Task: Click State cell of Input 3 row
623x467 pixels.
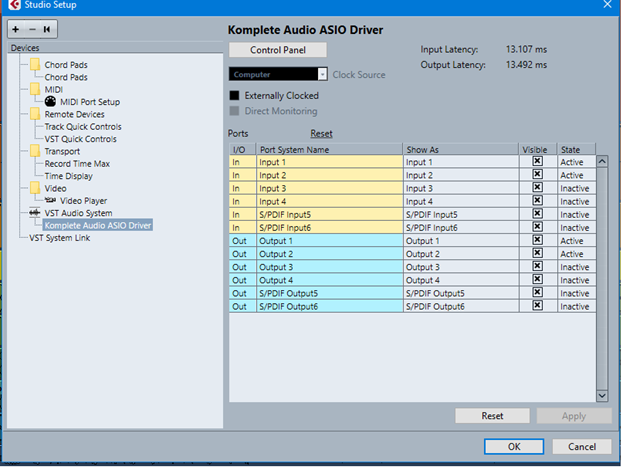Action: (x=576, y=188)
